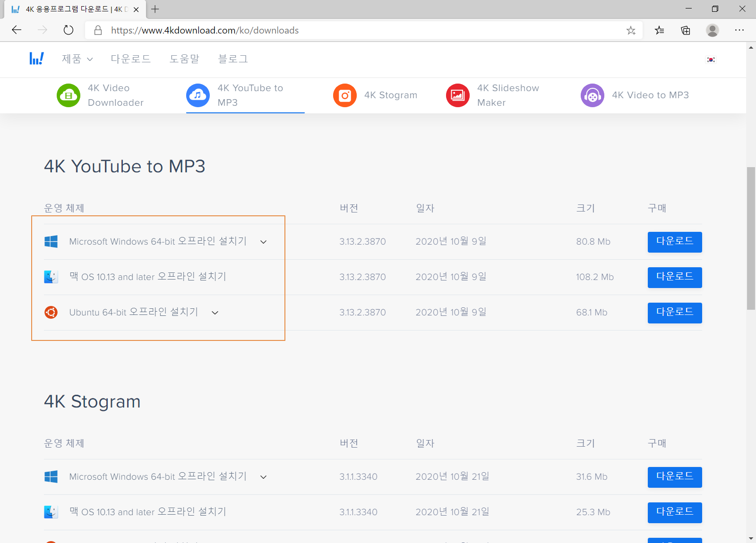Switch to 4K Slideshow Maker tab
Viewport: 756px width, 543px height.
coord(492,95)
